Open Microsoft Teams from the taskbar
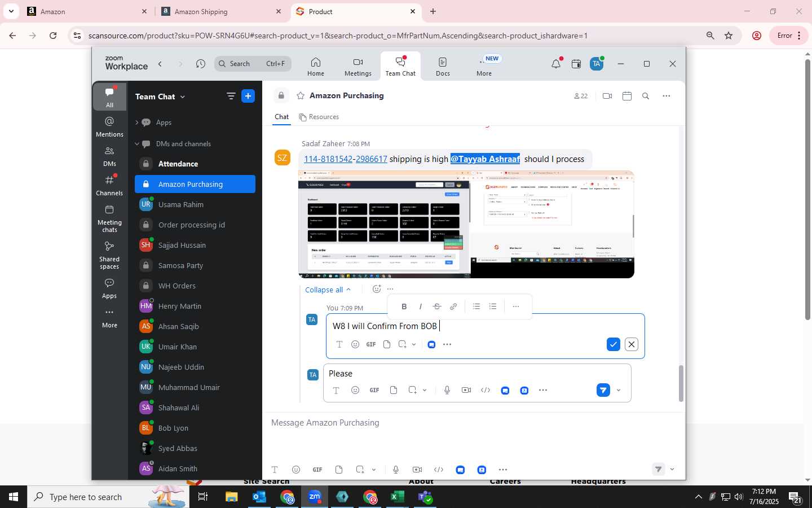The height and width of the screenshot is (508, 812). 426,497
